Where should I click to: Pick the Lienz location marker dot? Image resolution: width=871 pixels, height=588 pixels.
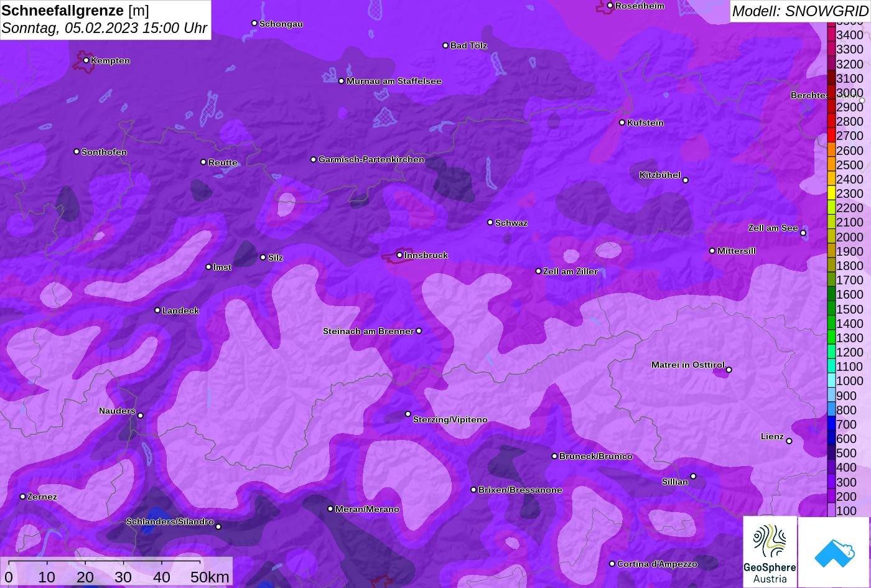coord(789,441)
